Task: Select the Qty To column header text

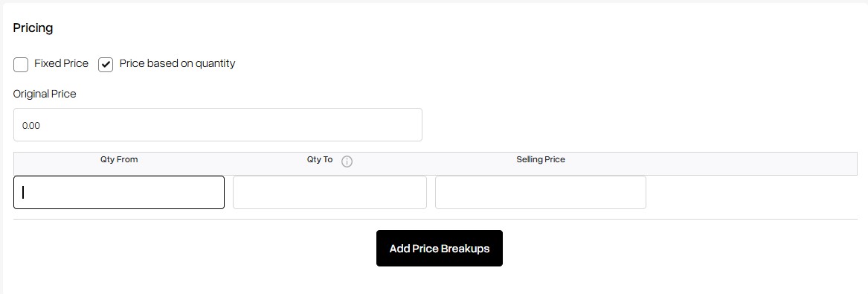Action: [320, 159]
